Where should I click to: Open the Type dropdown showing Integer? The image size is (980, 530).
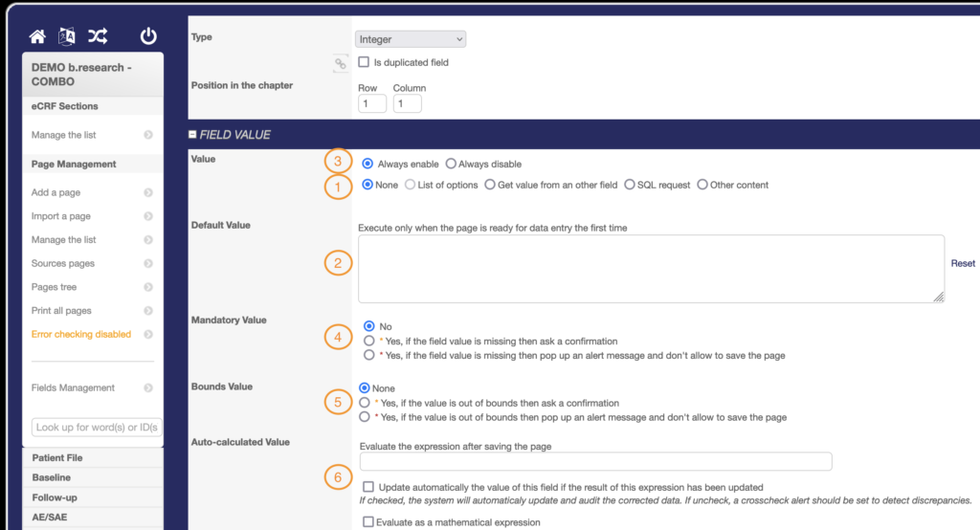point(411,39)
